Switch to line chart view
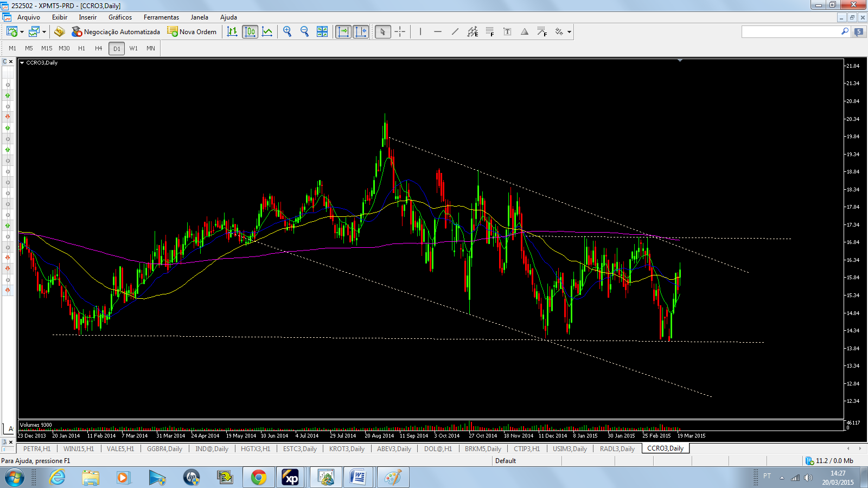Viewport: 868px width, 488px height. click(267, 32)
